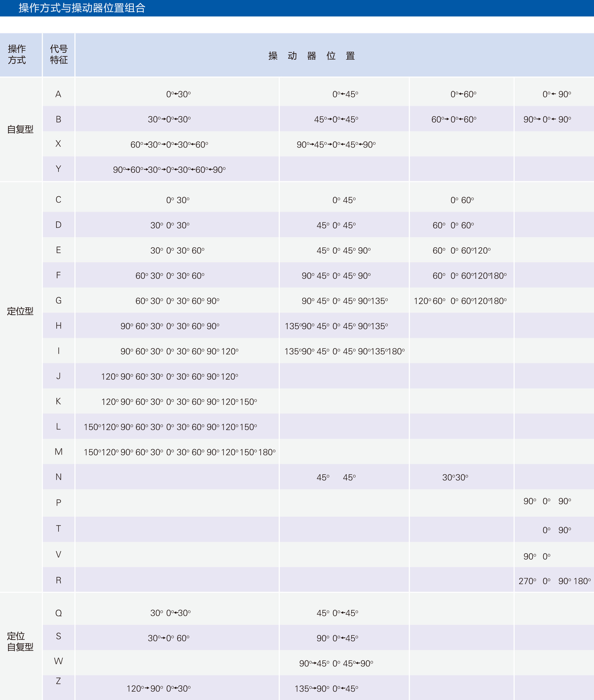This screenshot has height=700, width=594.
Task: Click the 90° 0° cell in row V
Action: tap(537, 556)
